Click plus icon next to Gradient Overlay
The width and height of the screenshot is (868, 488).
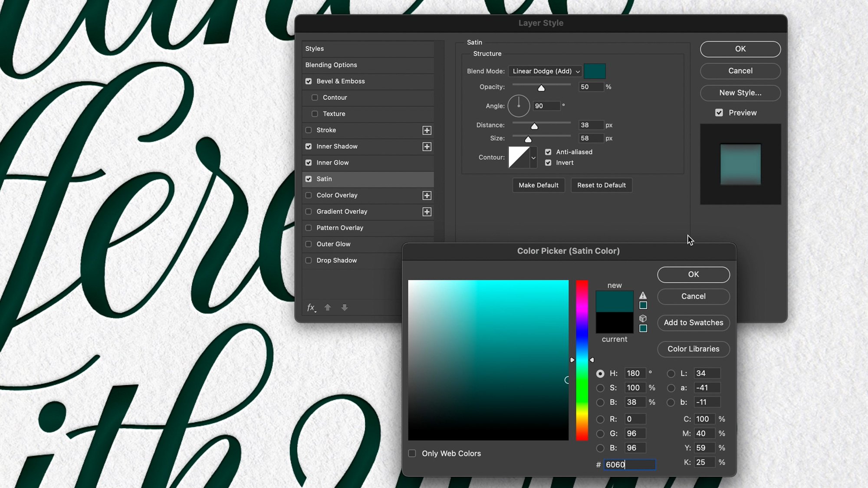click(x=427, y=212)
